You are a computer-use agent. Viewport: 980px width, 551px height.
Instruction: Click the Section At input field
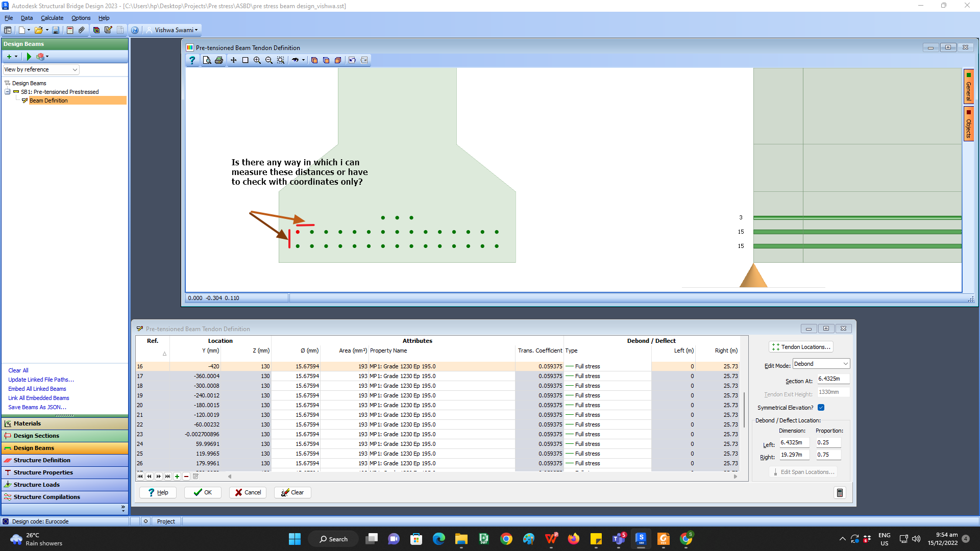point(832,379)
